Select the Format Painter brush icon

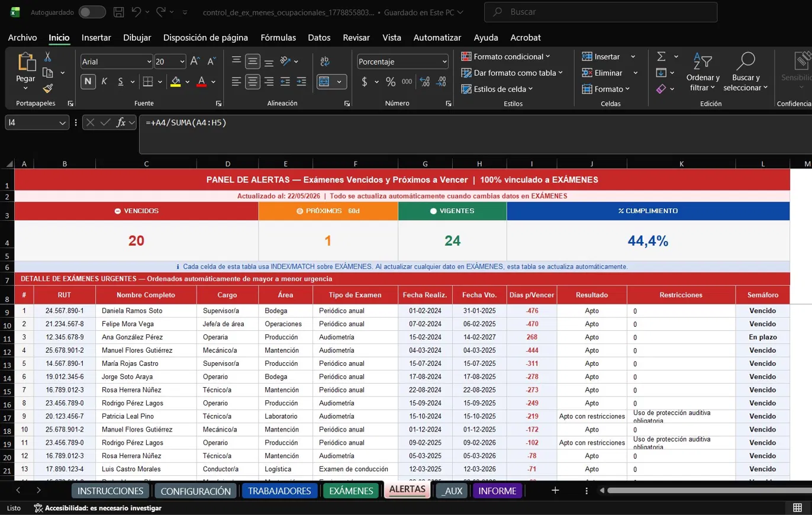[x=48, y=89]
